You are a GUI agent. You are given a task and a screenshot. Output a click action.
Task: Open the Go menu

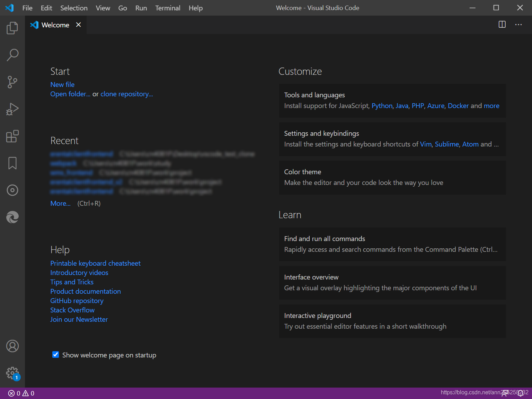click(123, 8)
